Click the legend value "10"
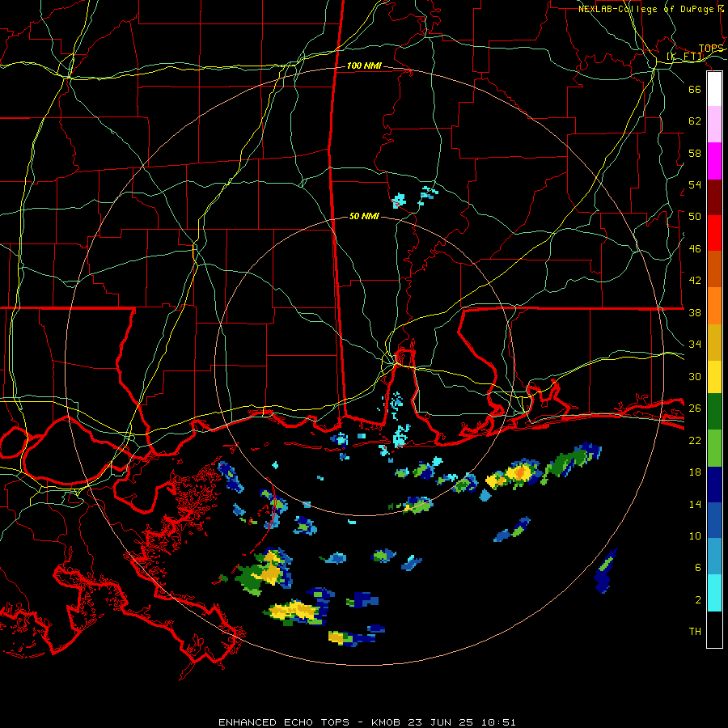This screenshot has height=728, width=728. (695, 535)
